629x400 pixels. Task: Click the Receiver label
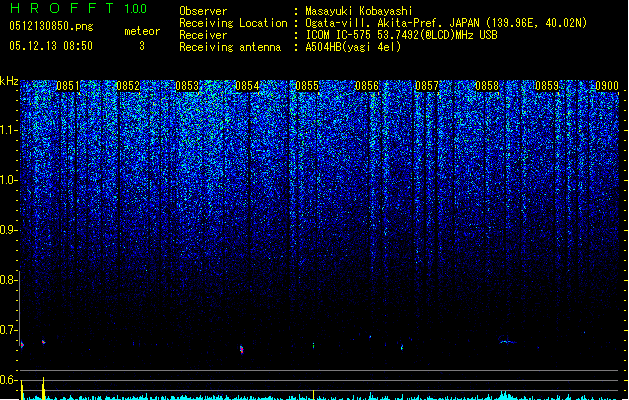pos(203,35)
